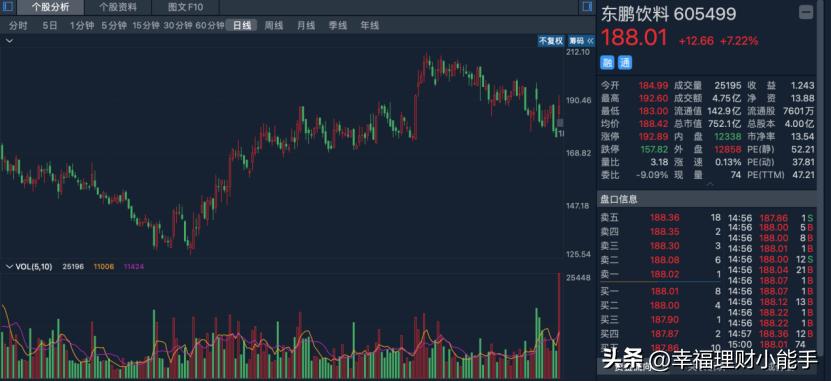Switch chart to 60分钟 interval
Screen dimensions: 831x382
click(209, 25)
